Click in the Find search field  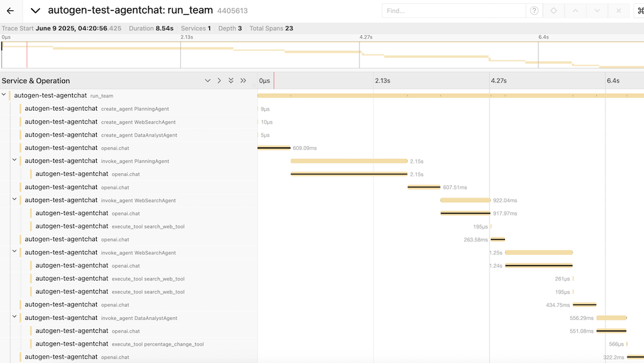[453, 11]
